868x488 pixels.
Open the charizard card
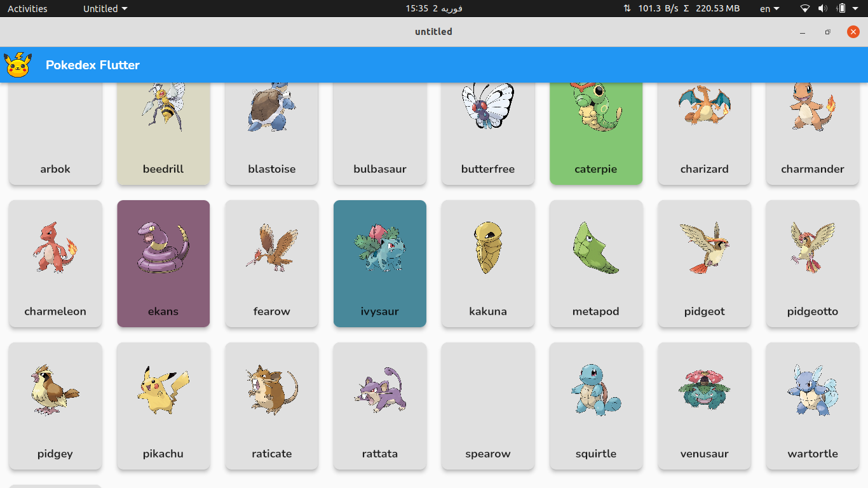pyautogui.click(x=705, y=133)
